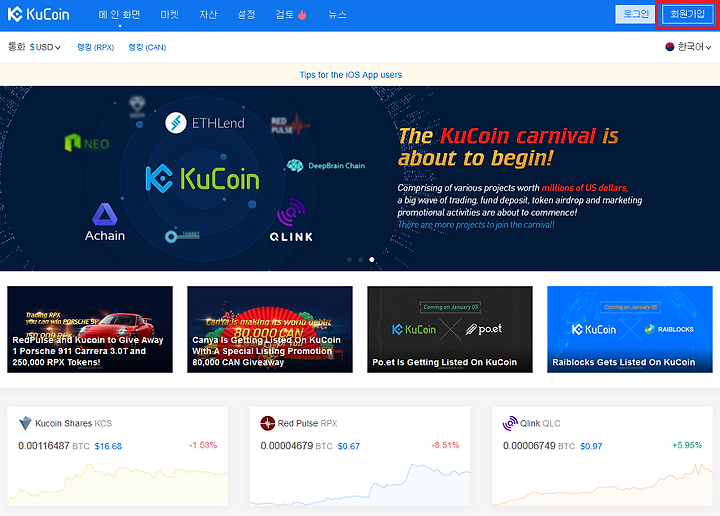
Task: Open Po.et Is Getting Listed thumbnail
Action: pyautogui.click(x=450, y=329)
